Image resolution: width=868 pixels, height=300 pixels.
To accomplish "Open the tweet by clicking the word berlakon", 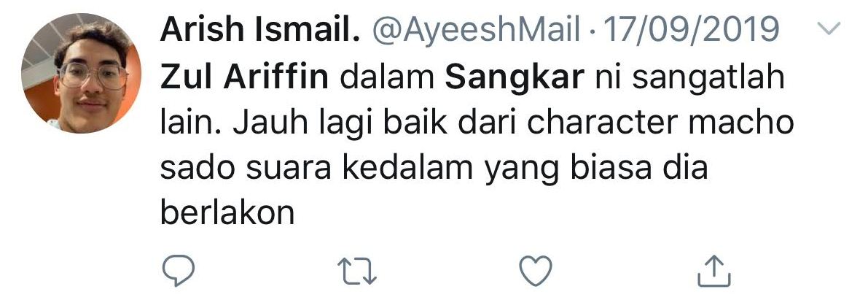I will [227, 212].
